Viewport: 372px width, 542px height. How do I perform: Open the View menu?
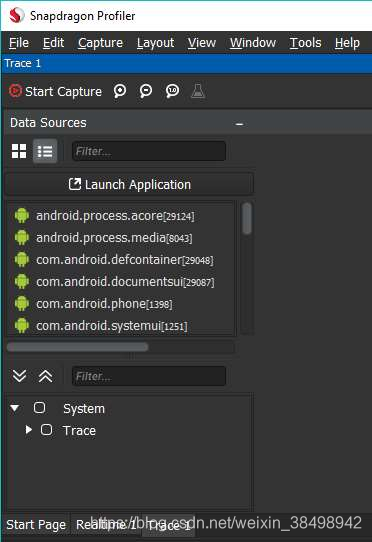point(202,43)
